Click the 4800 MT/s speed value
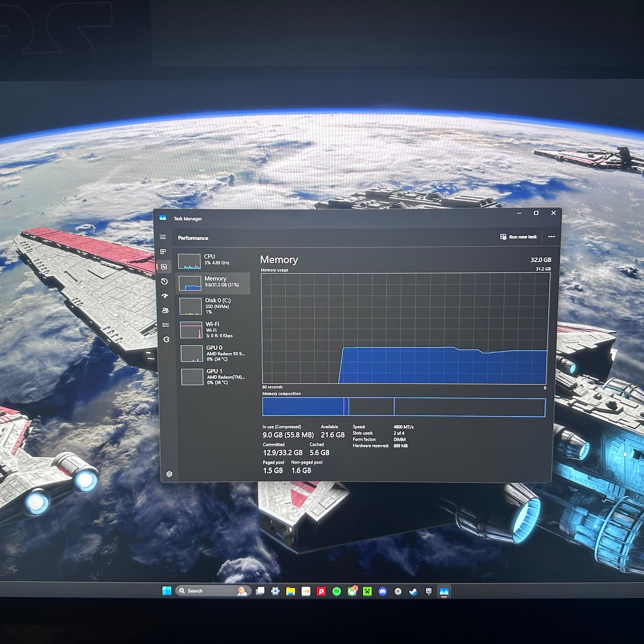This screenshot has height=644, width=644. 403,427
